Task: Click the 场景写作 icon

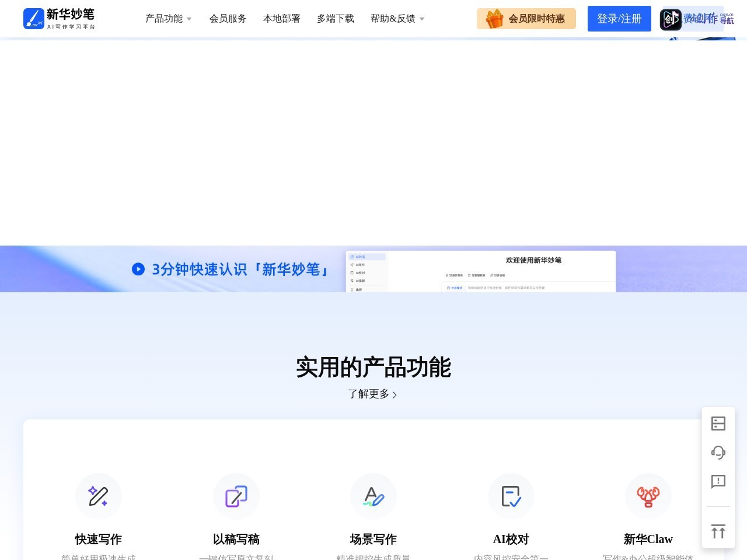Action: 373,496
